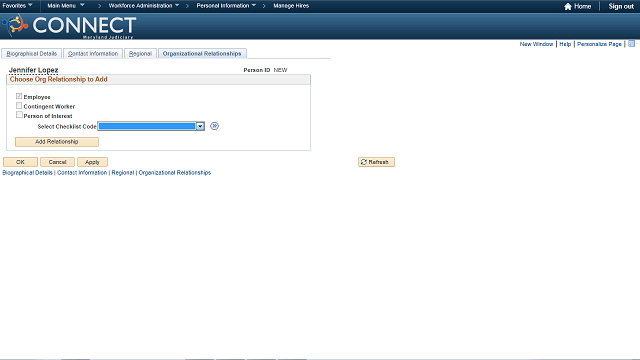Open the Help link
640x360 pixels.
pyautogui.click(x=565, y=44)
